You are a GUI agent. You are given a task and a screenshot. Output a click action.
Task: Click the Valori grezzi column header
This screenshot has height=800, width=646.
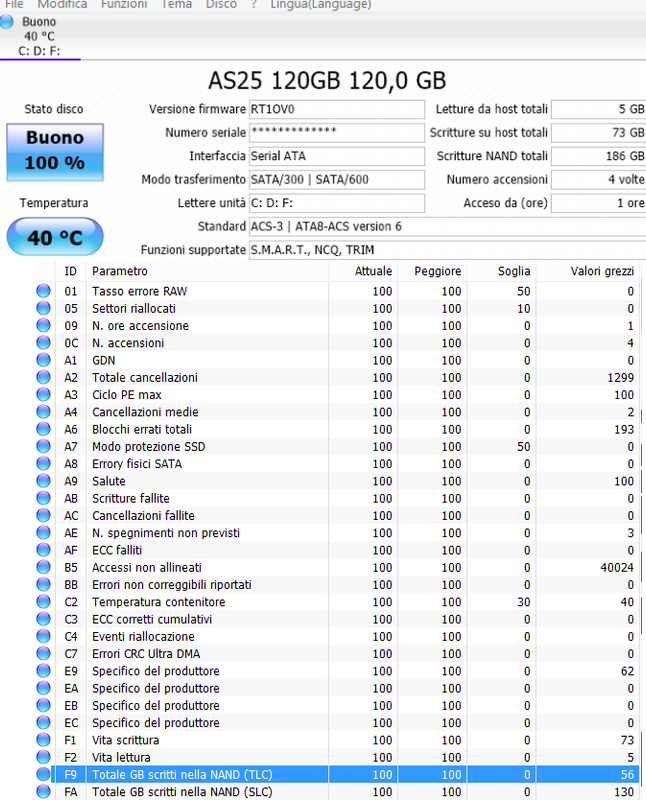(x=588, y=271)
